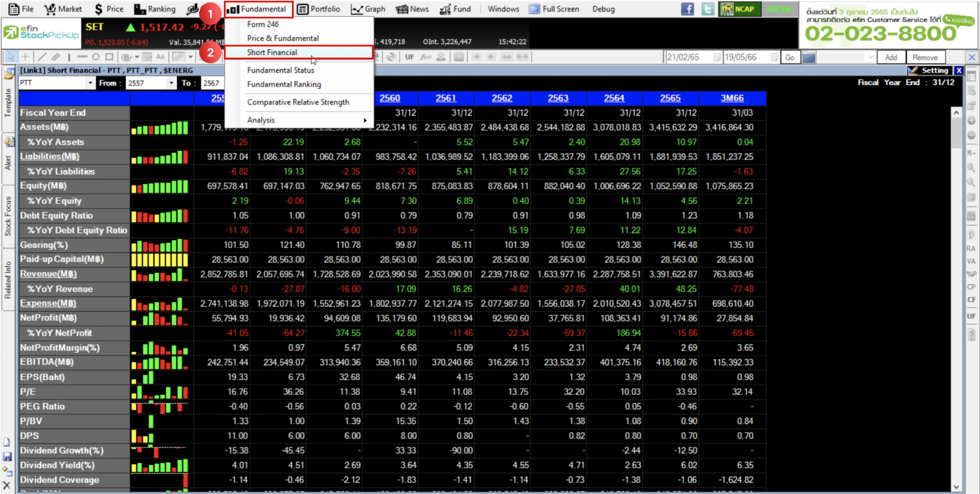
Task: Click the vertical scrollbar down arrow
Action: [x=956, y=487]
